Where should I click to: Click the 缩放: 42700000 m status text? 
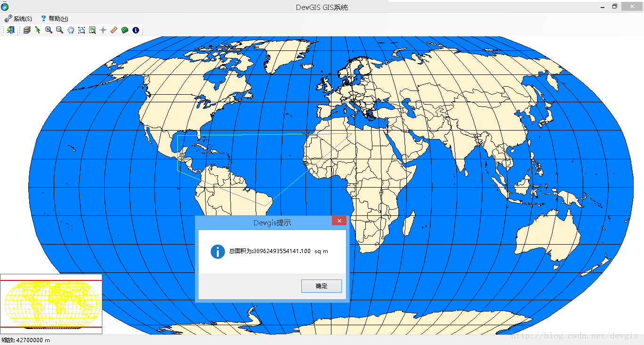click(25, 340)
